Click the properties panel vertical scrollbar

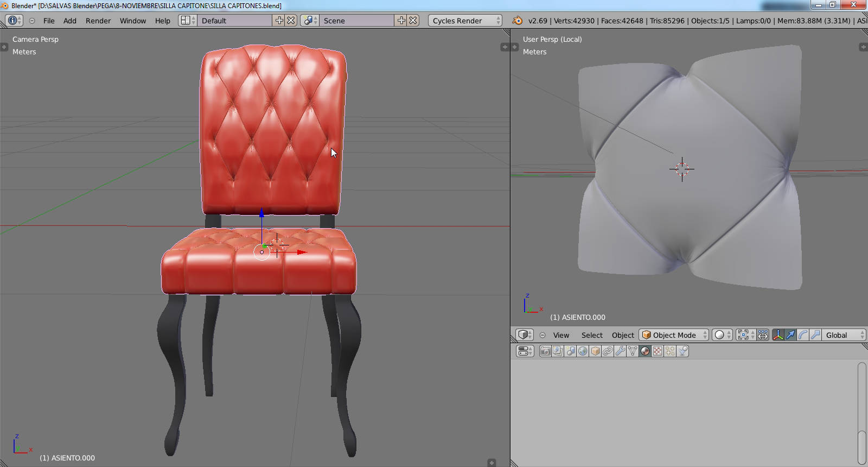pos(862,413)
